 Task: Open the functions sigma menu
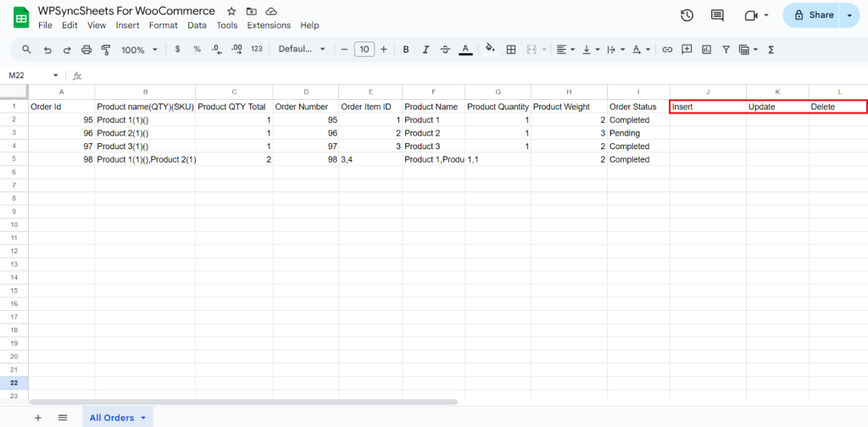771,49
